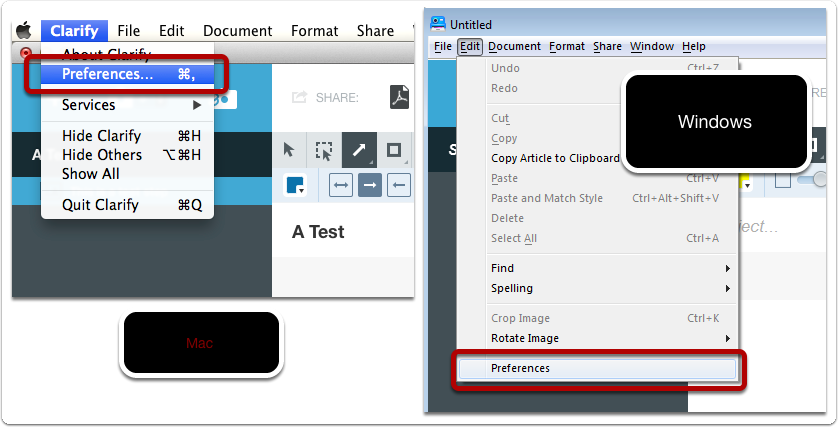
Task: Click the share arrow icon before SHARE label
Action: (299, 97)
